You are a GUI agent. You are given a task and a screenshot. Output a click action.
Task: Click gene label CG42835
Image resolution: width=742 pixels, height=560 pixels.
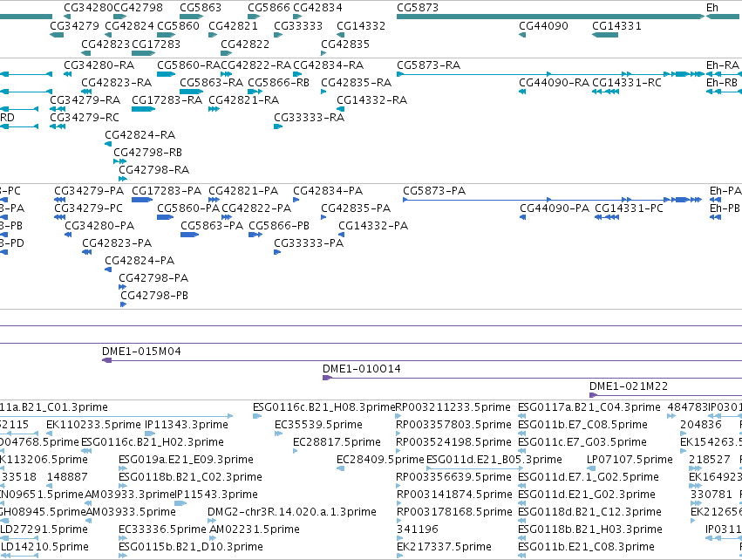pyautogui.click(x=345, y=44)
